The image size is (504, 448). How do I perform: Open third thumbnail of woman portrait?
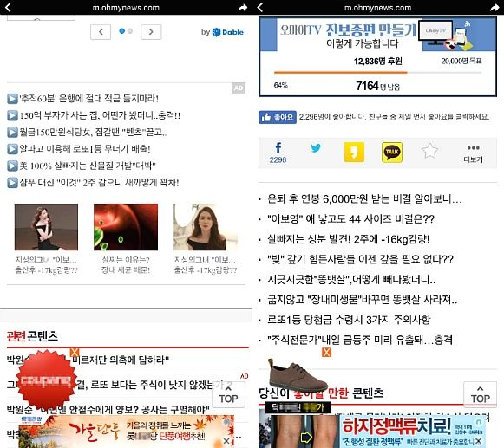tap(206, 227)
